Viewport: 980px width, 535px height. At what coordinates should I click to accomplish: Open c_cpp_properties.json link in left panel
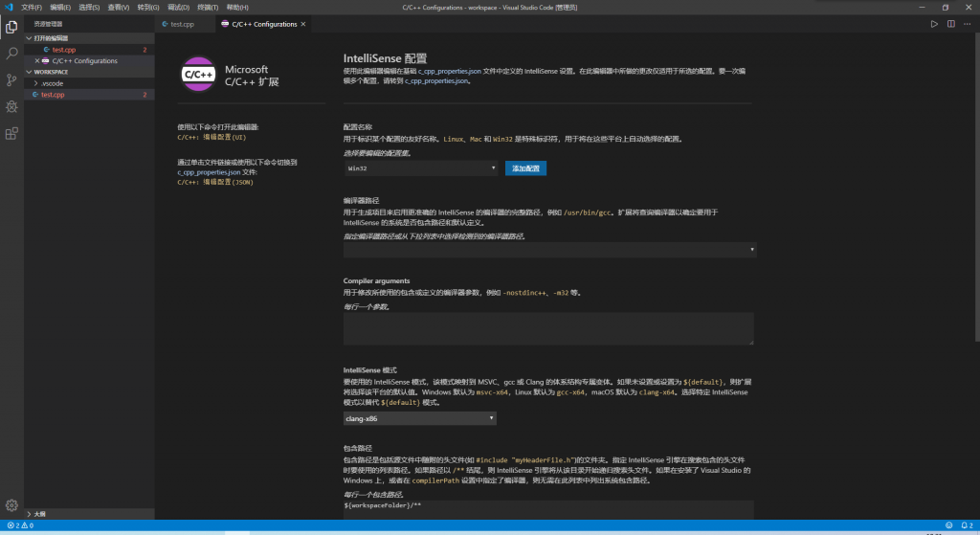pyautogui.click(x=209, y=172)
